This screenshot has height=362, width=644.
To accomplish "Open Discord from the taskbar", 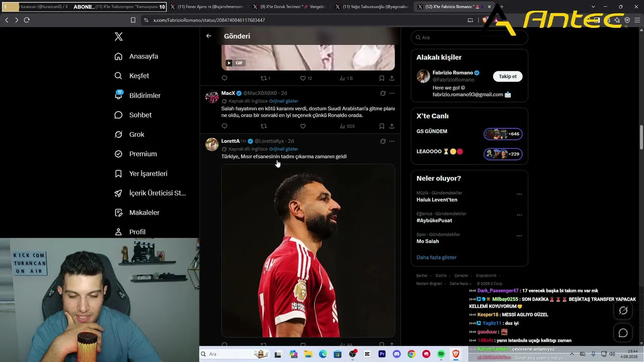I will coord(396,354).
